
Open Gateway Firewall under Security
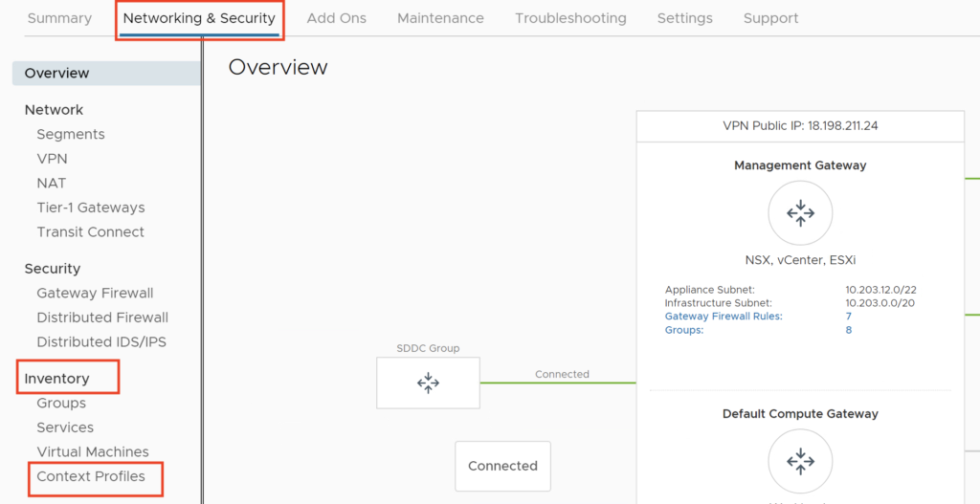(x=95, y=293)
